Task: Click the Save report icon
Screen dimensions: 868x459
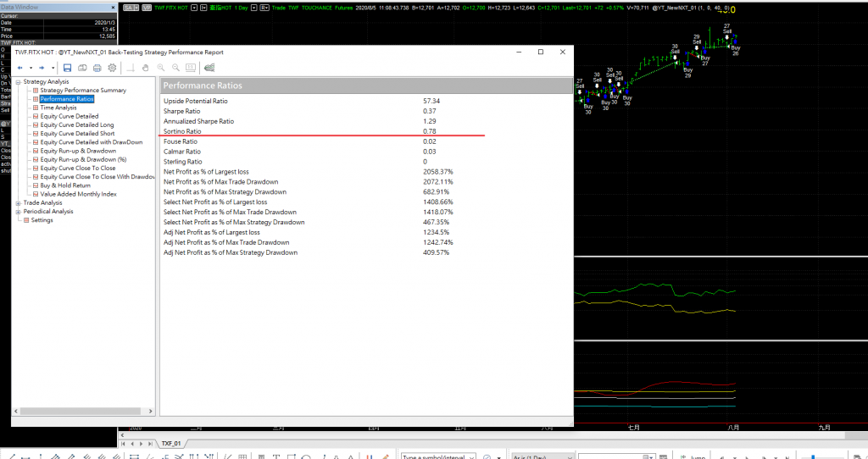Action: coord(67,68)
